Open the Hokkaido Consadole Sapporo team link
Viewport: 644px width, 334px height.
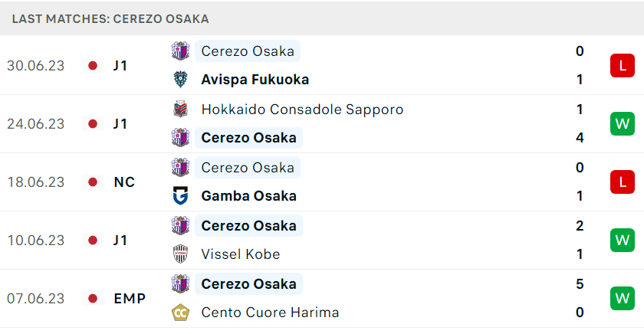coord(302,109)
